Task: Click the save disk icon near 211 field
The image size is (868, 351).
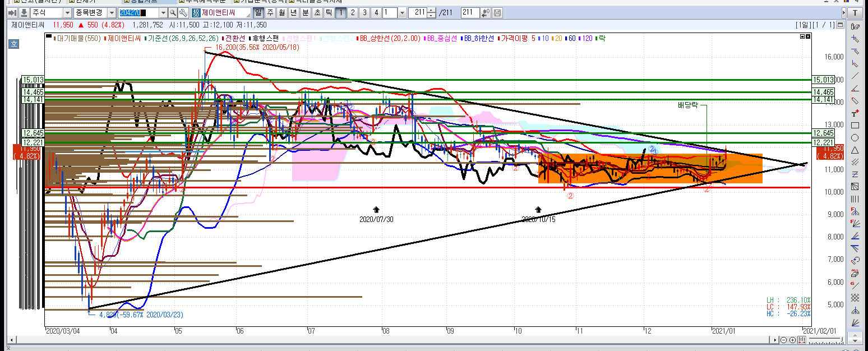Action: tap(497, 12)
